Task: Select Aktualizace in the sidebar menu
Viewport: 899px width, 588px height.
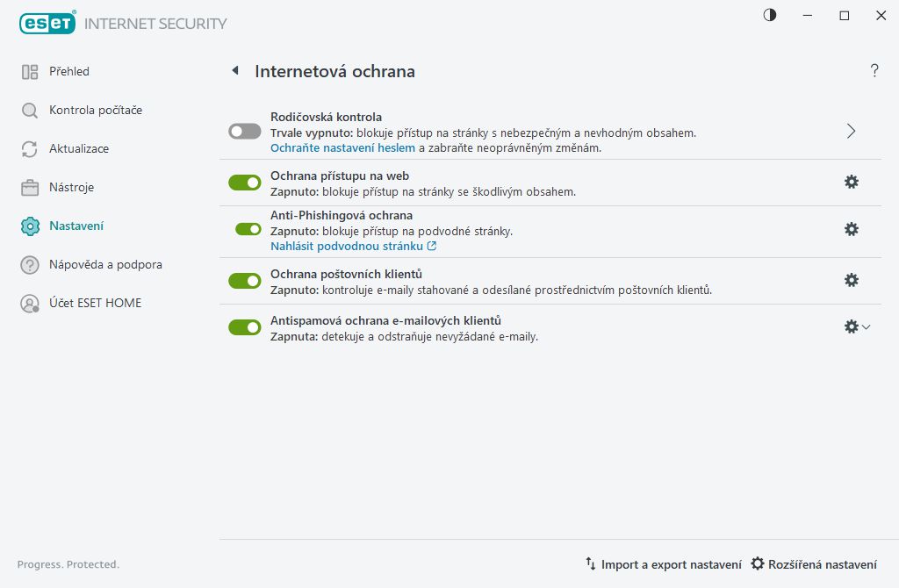Action: tap(79, 148)
